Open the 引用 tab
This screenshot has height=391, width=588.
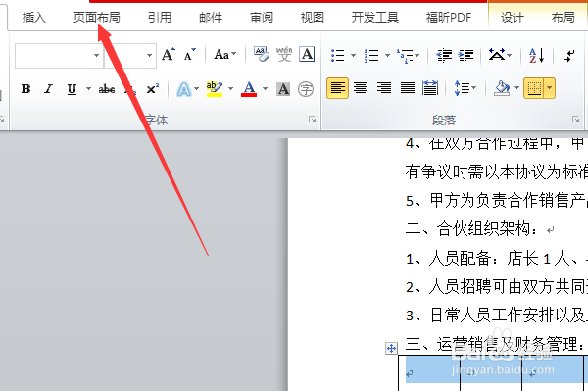coord(160,18)
